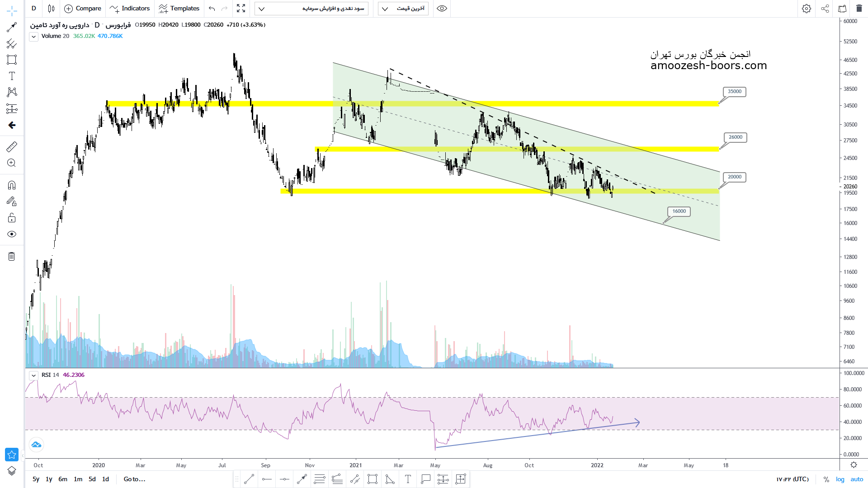Toggle percent scale on price axis
Screen dimensions: 868x488
(826, 479)
